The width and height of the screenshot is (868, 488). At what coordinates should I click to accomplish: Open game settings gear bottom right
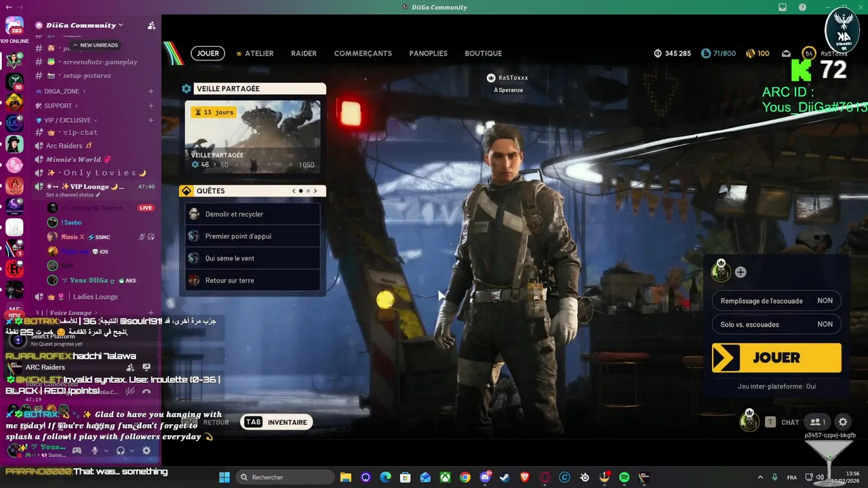(x=843, y=422)
